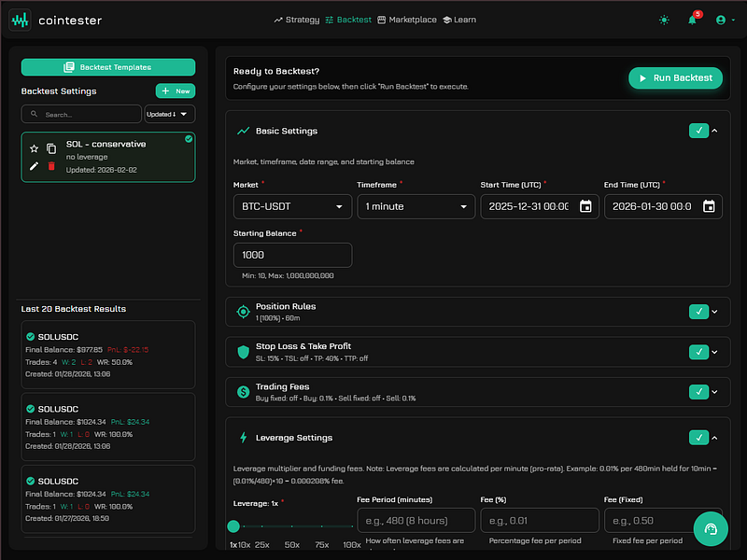Duplicate the SOL - conservative setting

[51, 148]
